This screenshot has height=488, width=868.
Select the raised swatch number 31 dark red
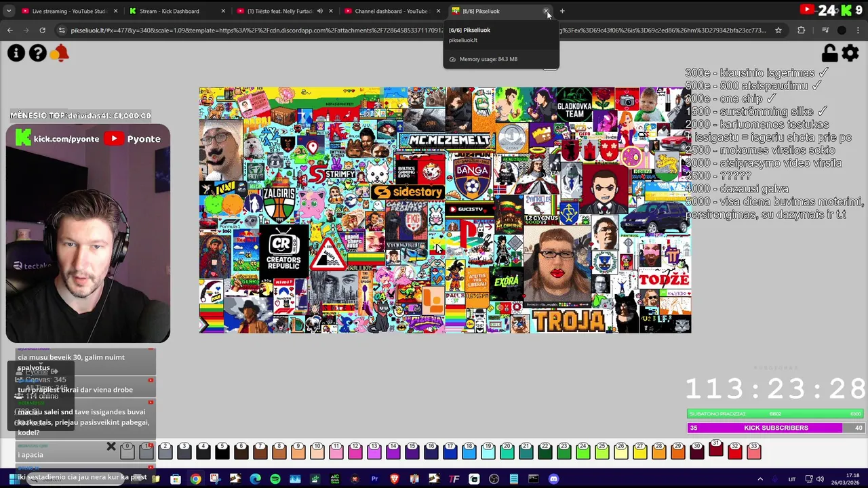pos(716,447)
